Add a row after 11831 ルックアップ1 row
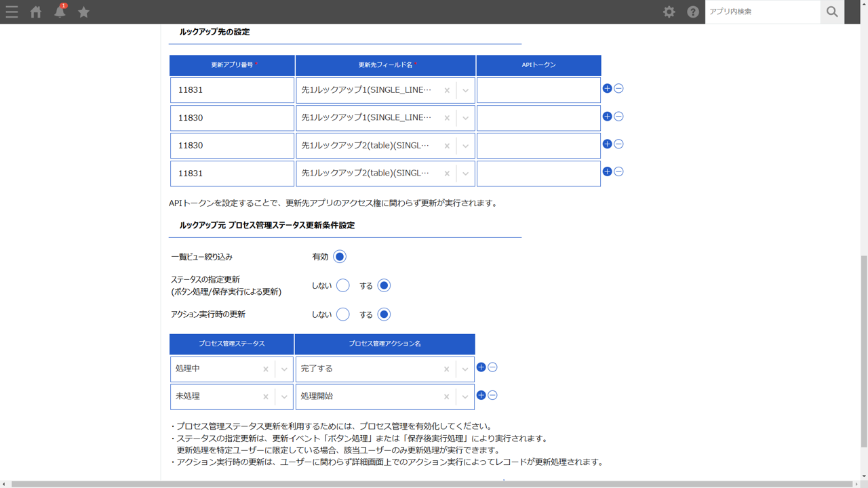The image size is (868, 488). click(x=607, y=89)
